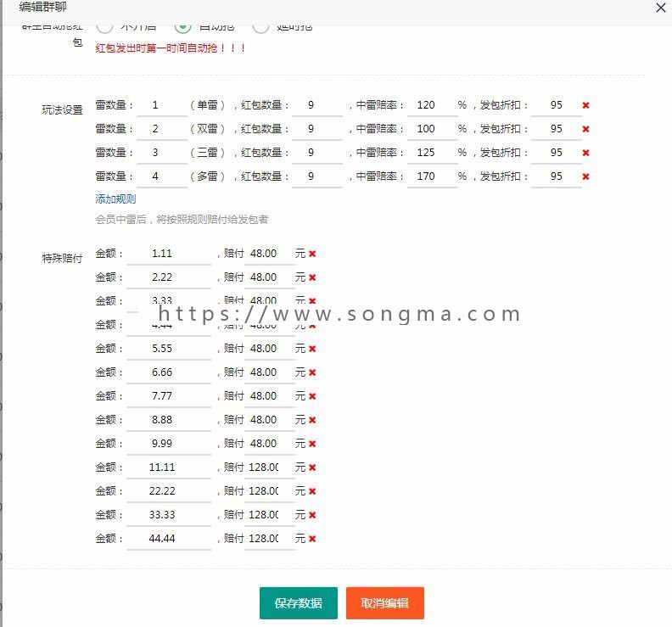Edit 中雷赔率 value 170
Screen dimensions: 672x627
click(432, 176)
